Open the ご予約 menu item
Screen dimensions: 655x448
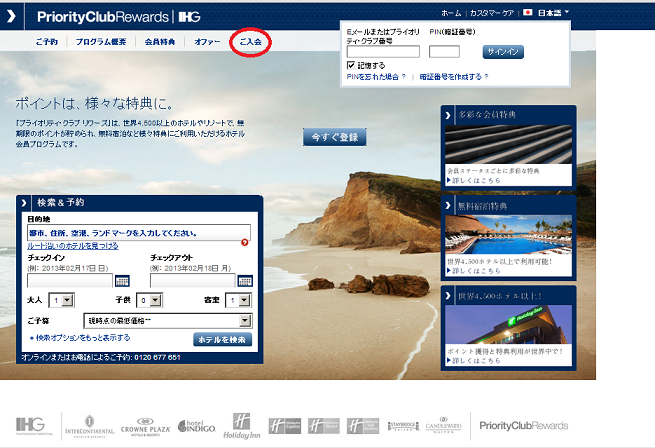(47, 42)
